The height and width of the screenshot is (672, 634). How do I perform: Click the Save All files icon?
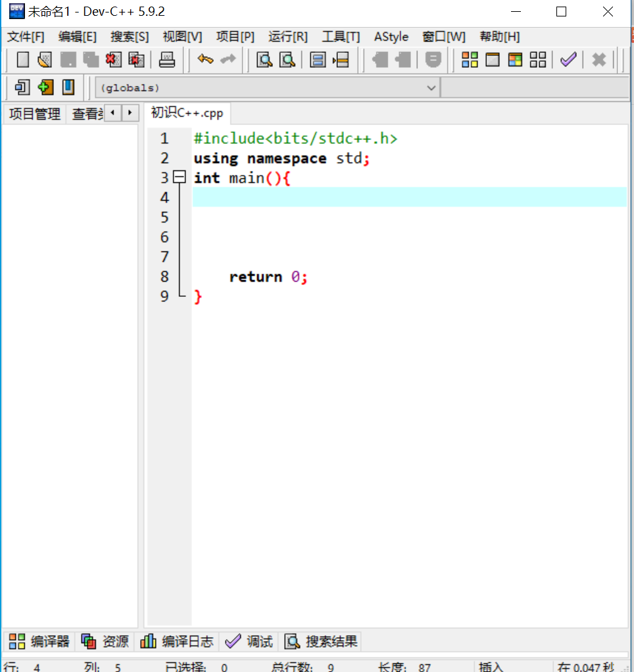pos(91,60)
